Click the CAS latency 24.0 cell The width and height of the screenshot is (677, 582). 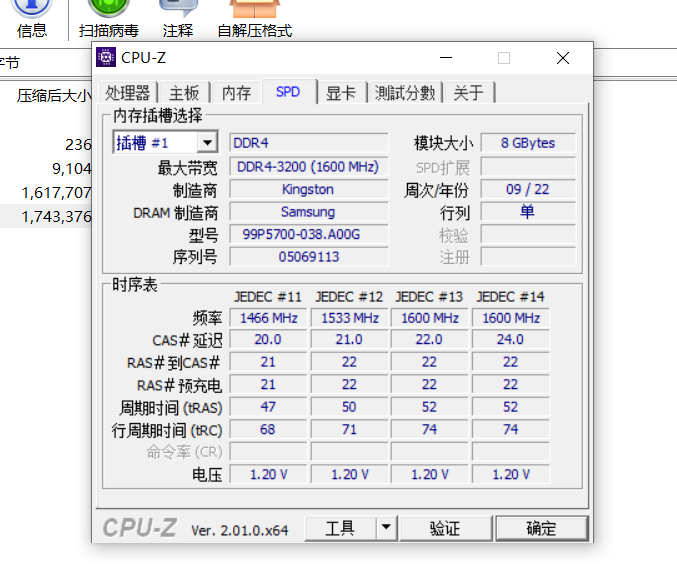[510, 339]
